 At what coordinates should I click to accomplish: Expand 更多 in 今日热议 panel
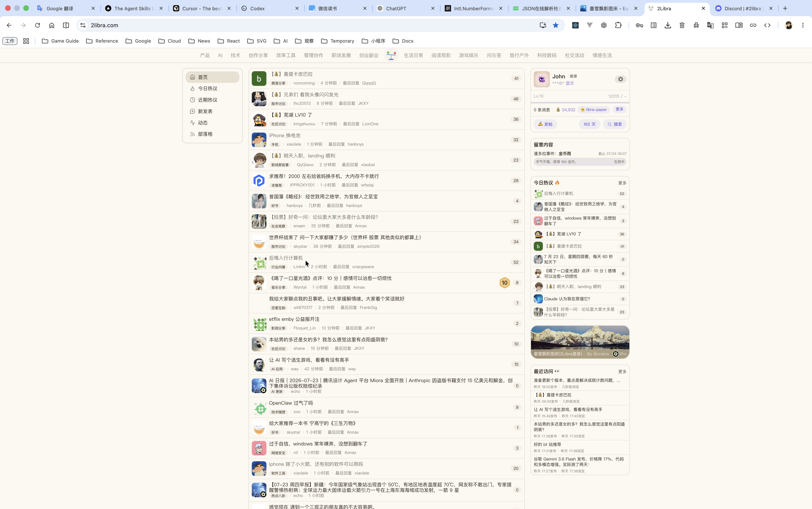click(622, 183)
